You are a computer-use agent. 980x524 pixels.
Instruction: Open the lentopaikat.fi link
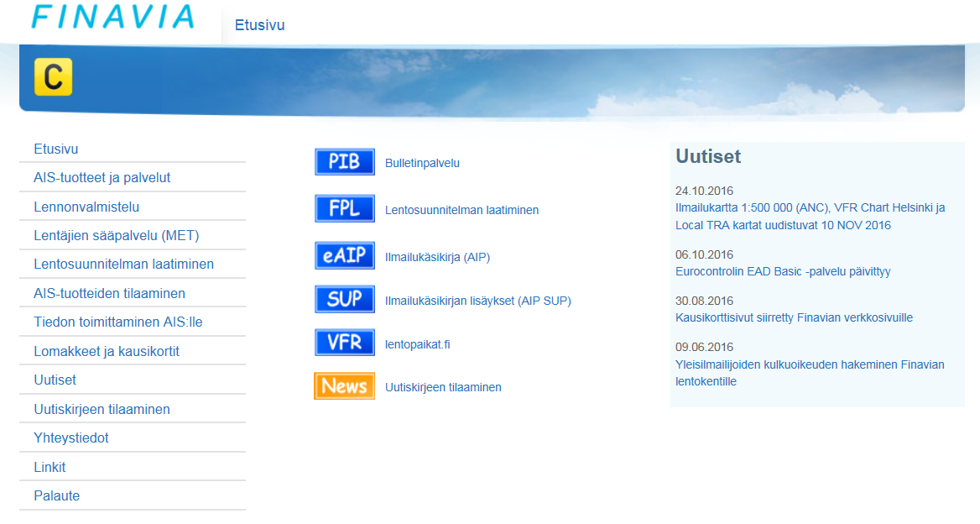click(417, 344)
